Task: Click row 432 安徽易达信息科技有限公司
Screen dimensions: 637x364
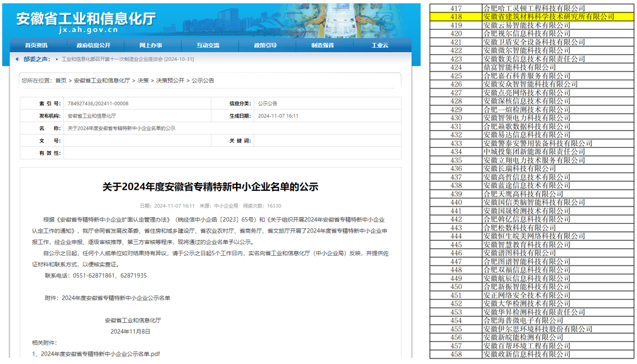Action: (526, 135)
